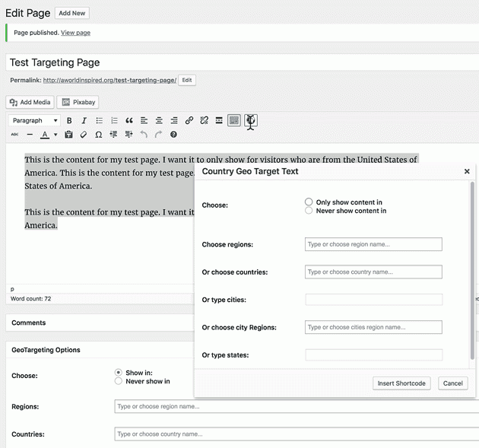Remove link with unlink icon

204,120
